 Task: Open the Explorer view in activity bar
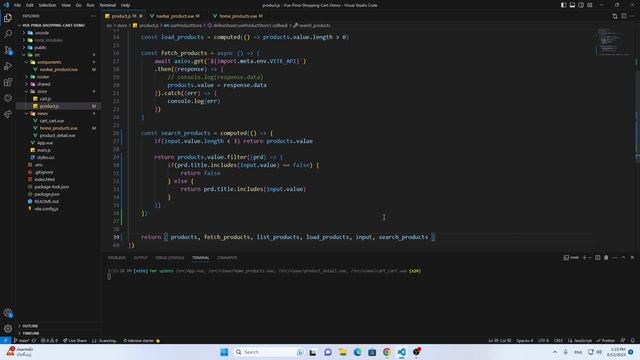[8, 18]
